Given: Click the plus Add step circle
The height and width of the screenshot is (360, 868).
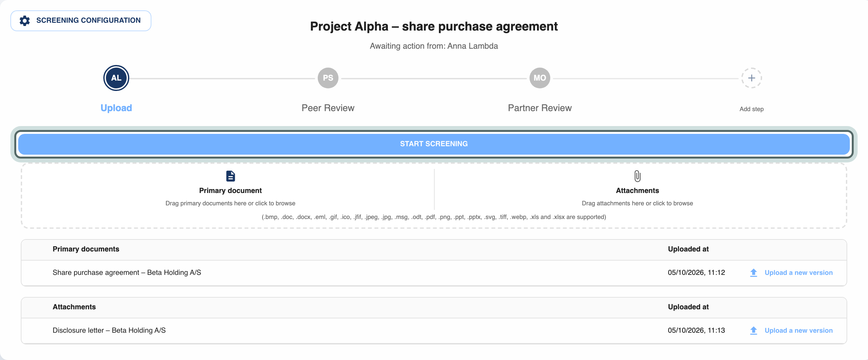Looking at the screenshot, I should [751, 78].
